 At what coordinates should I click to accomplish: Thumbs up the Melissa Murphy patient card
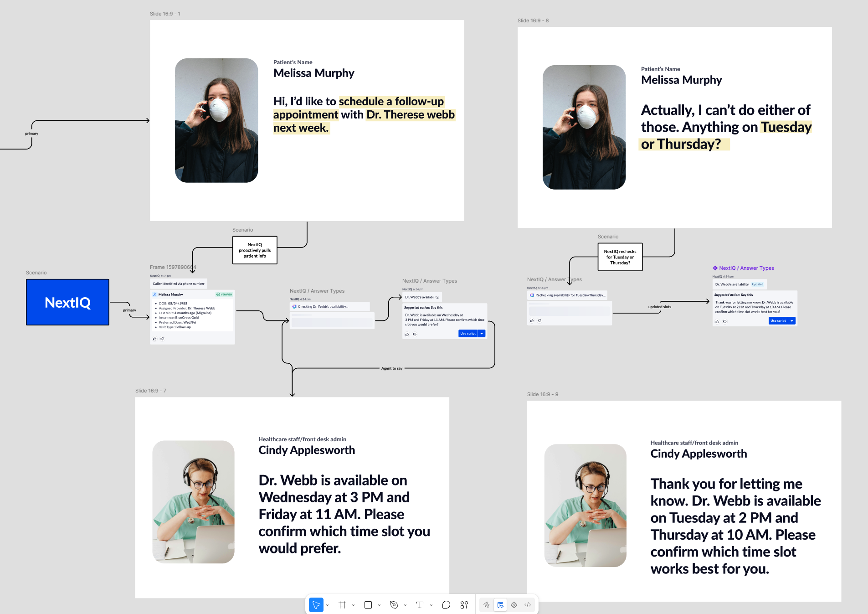point(155,339)
